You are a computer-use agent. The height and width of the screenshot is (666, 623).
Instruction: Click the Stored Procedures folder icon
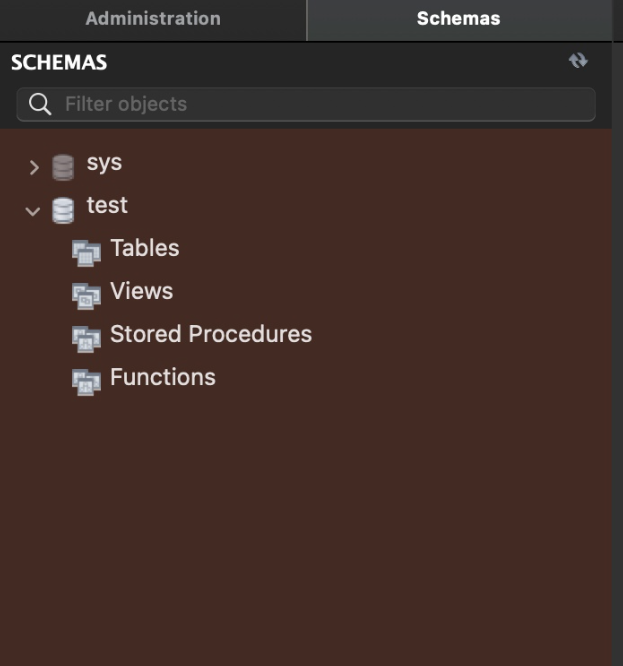point(87,339)
